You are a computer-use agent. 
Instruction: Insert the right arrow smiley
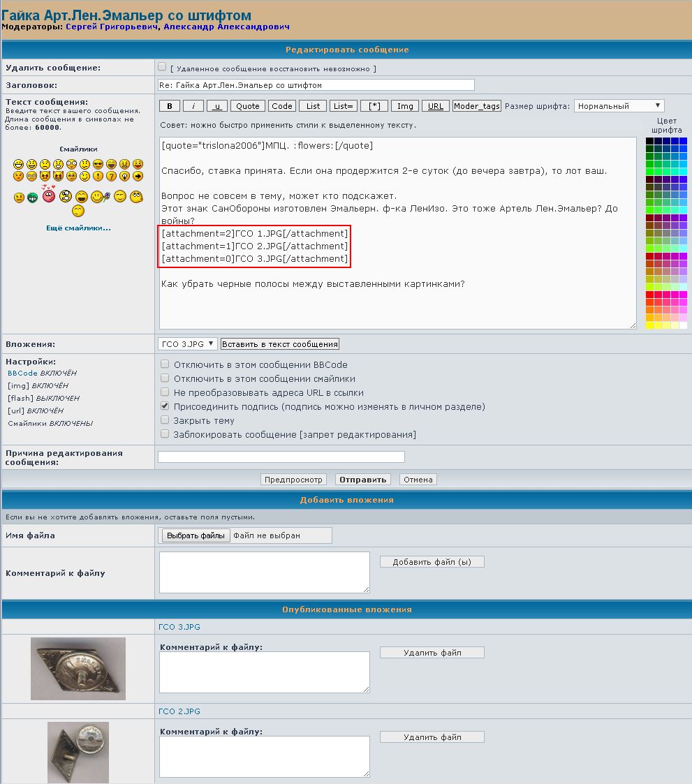138,177
